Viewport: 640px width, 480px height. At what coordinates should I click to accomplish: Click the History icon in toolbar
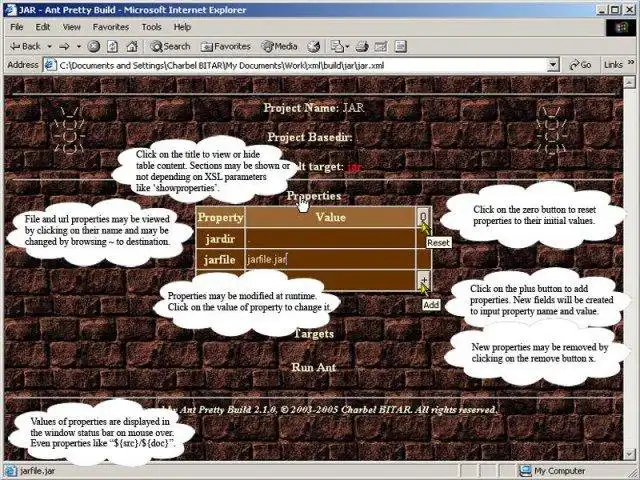point(313,47)
